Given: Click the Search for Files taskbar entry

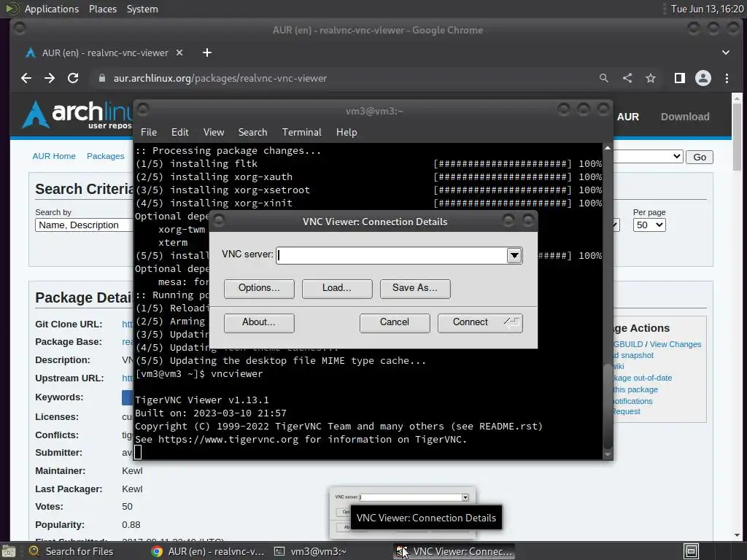Looking at the screenshot, I should (71, 551).
